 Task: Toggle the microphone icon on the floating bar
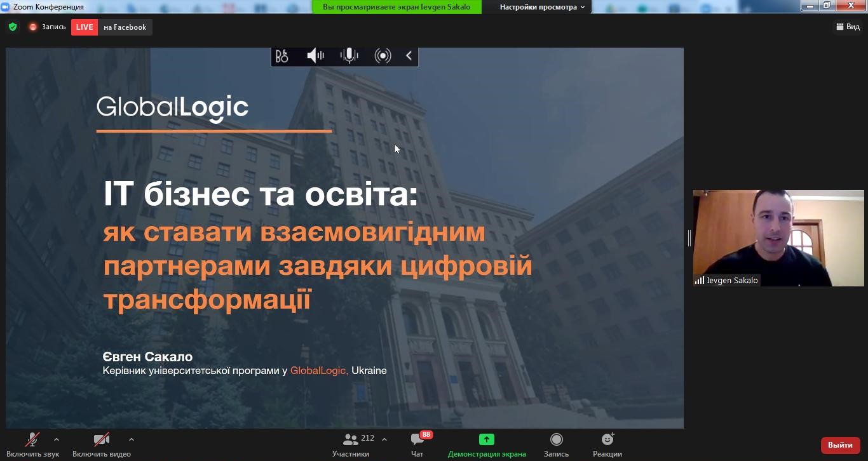[349, 56]
